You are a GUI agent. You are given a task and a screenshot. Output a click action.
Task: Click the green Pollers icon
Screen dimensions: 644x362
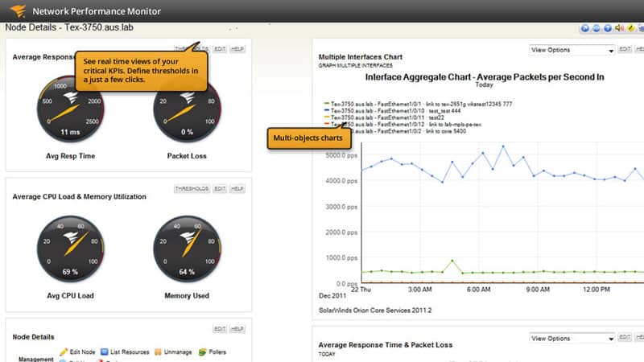[x=203, y=352]
